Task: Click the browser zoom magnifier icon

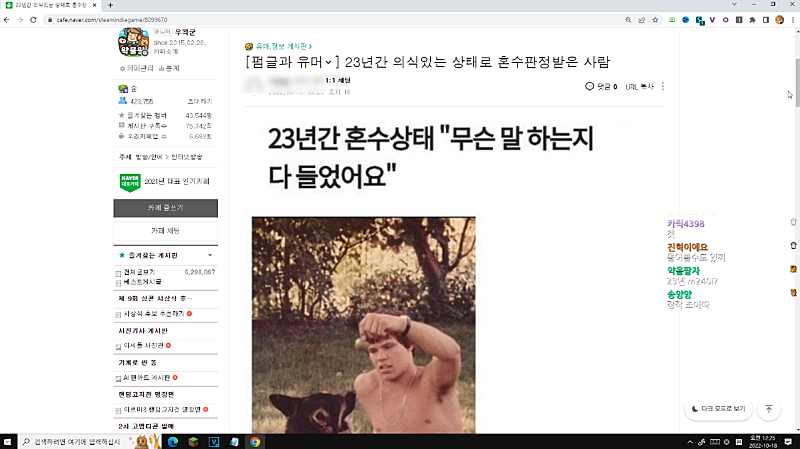Action: [x=628, y=20]
